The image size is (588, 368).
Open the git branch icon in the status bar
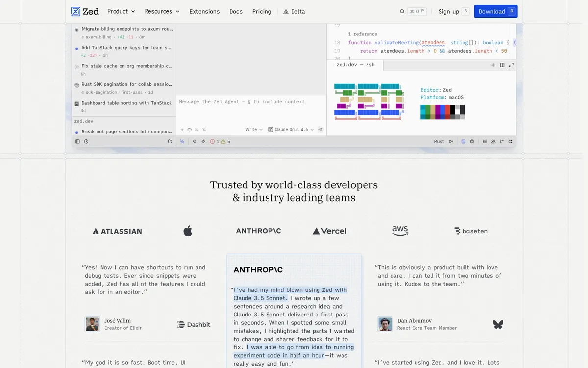coord(502,141)
